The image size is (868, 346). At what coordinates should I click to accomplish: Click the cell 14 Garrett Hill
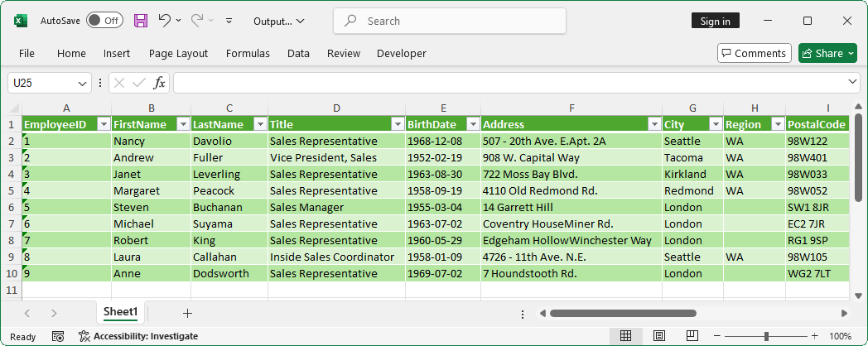click(571, 208)
